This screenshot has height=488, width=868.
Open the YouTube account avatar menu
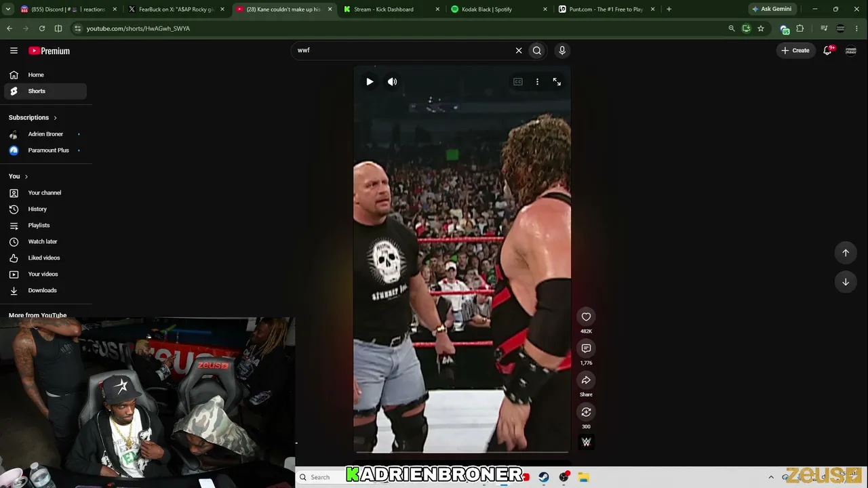click(851, 50)
